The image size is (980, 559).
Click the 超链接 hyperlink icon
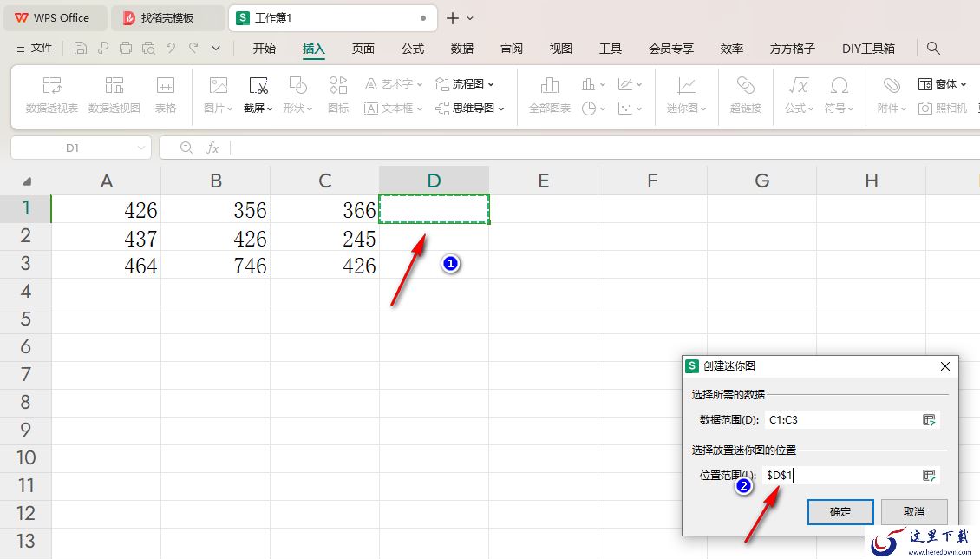pyautogui.click(x=746, y=95)
